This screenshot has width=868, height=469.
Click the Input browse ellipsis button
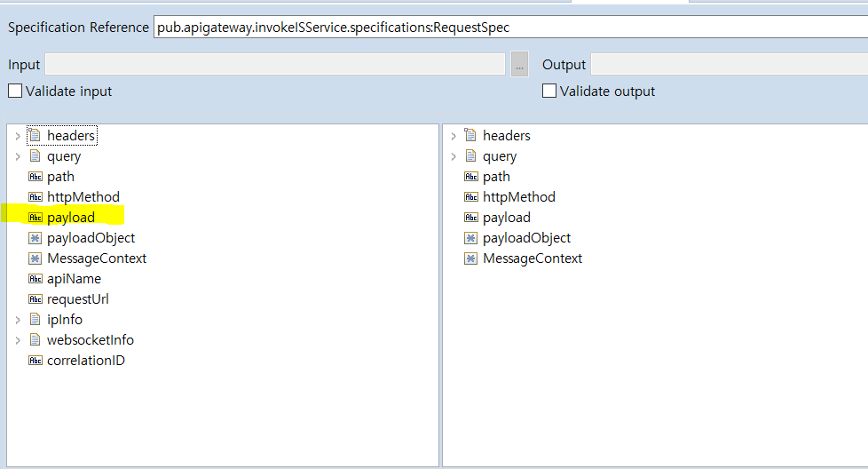tap(520, 64)
